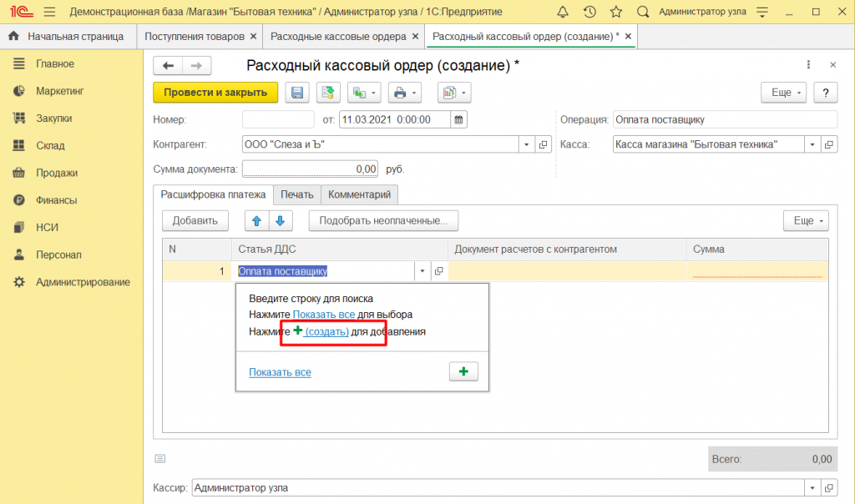Open the date calendar picker
The image size is (855, 504).
point(458,119)
